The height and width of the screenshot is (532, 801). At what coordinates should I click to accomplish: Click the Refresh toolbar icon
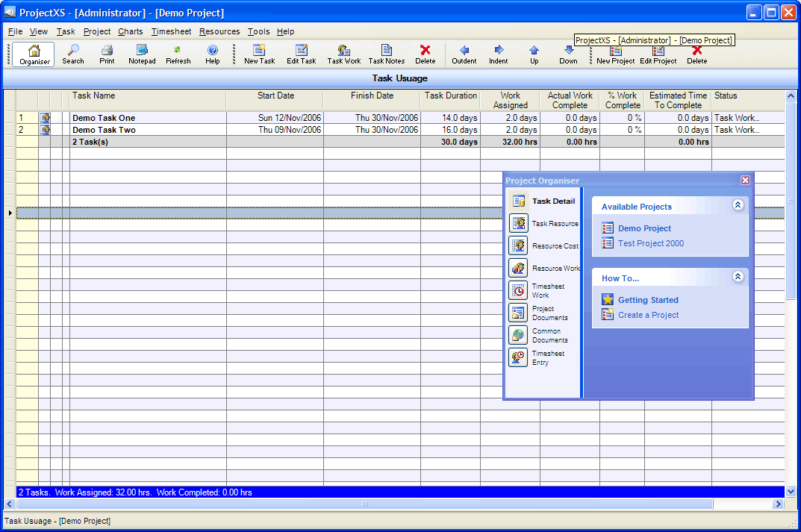point(178,53)
